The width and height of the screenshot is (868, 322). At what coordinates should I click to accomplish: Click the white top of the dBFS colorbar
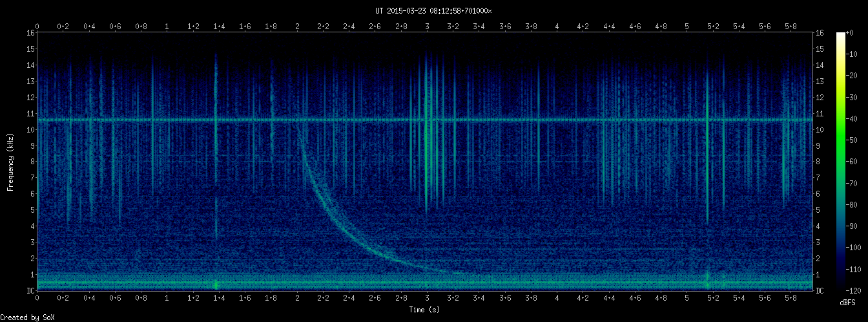point(840,35)
